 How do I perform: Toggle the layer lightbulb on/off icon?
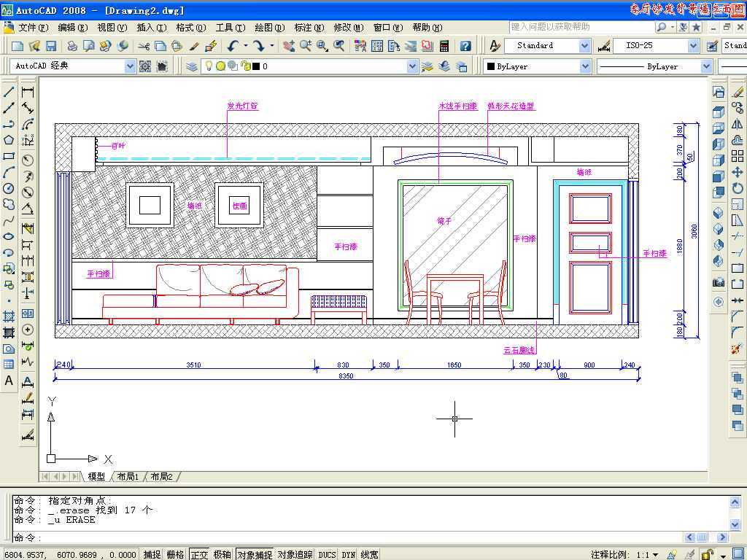[x=208, y=66]
